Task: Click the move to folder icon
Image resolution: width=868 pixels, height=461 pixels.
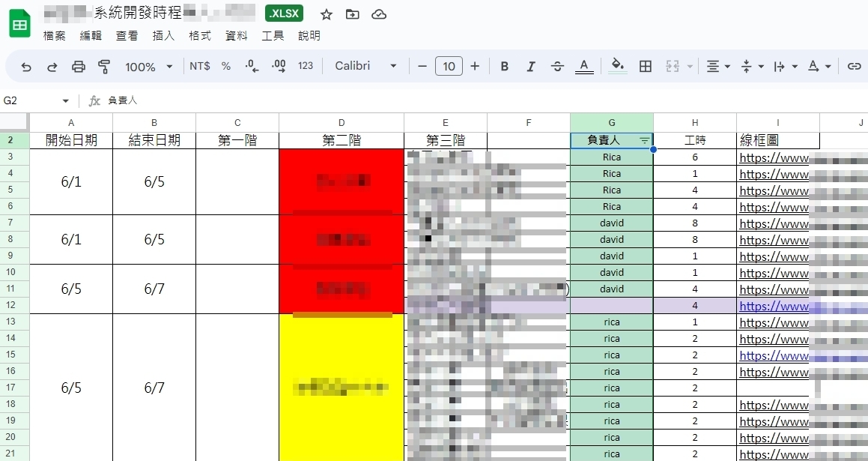Action: pos(352,14)
